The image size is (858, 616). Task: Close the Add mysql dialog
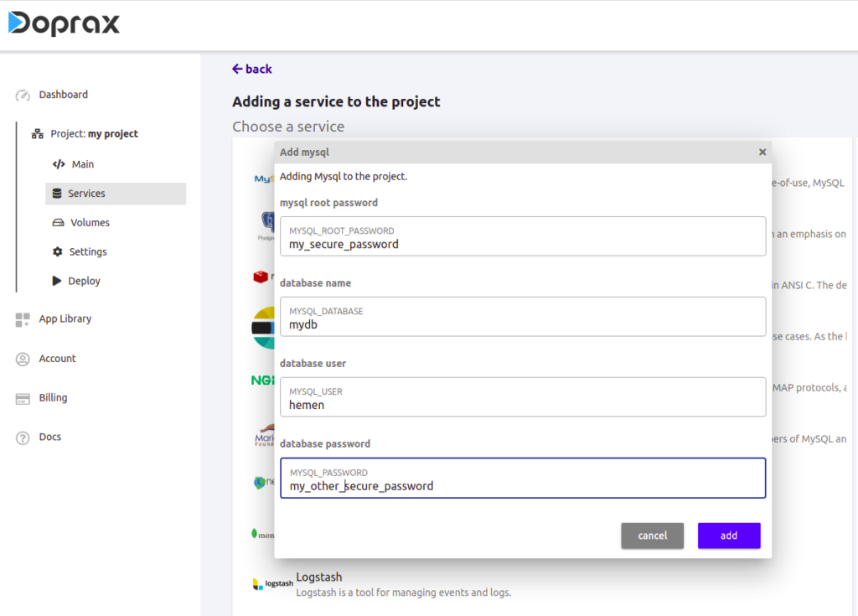[x=762, y=153]
